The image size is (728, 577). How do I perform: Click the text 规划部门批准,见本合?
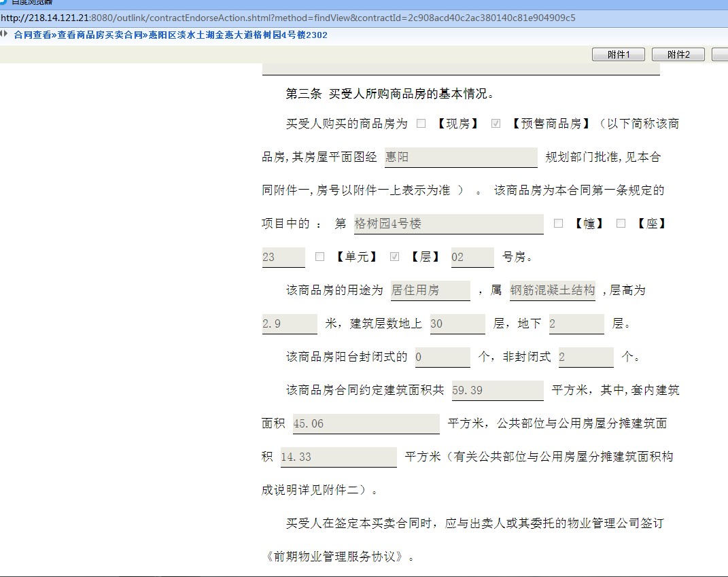(x=603, y=158)
